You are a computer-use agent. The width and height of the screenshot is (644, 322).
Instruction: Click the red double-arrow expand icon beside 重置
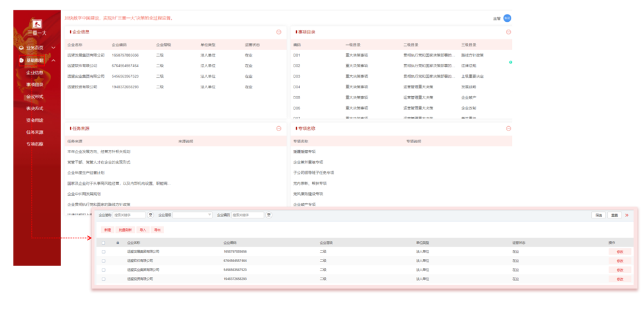[x=627, y=215]
